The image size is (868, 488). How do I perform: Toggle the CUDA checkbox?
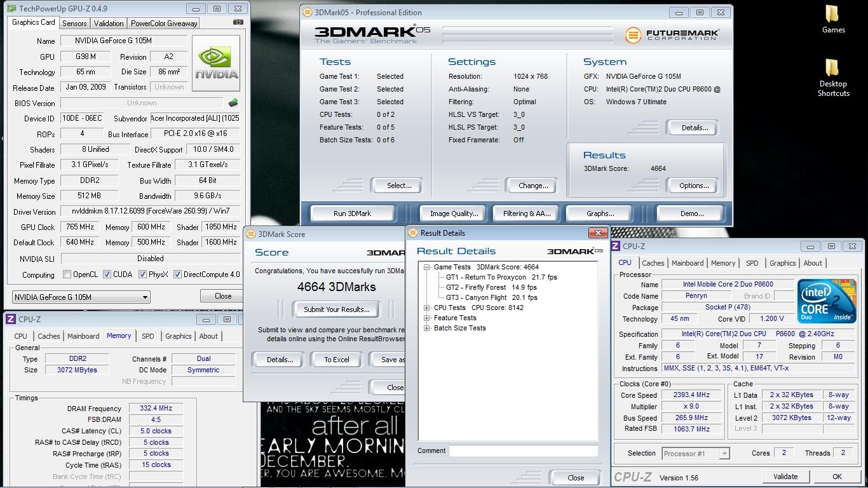[107, 274]
